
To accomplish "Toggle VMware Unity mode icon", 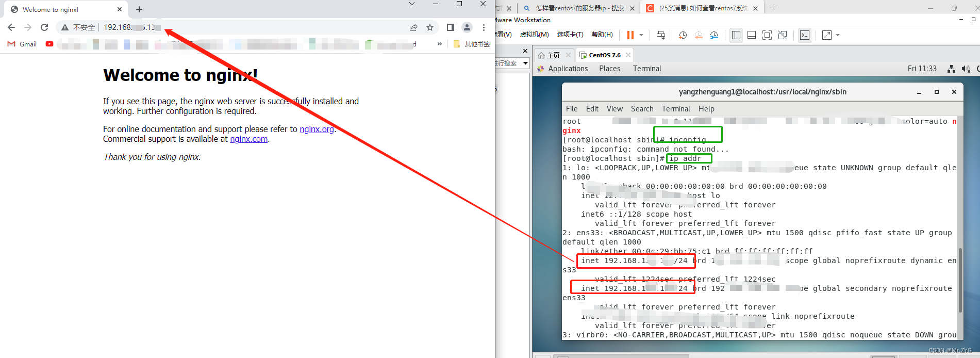I will (783, 35).
